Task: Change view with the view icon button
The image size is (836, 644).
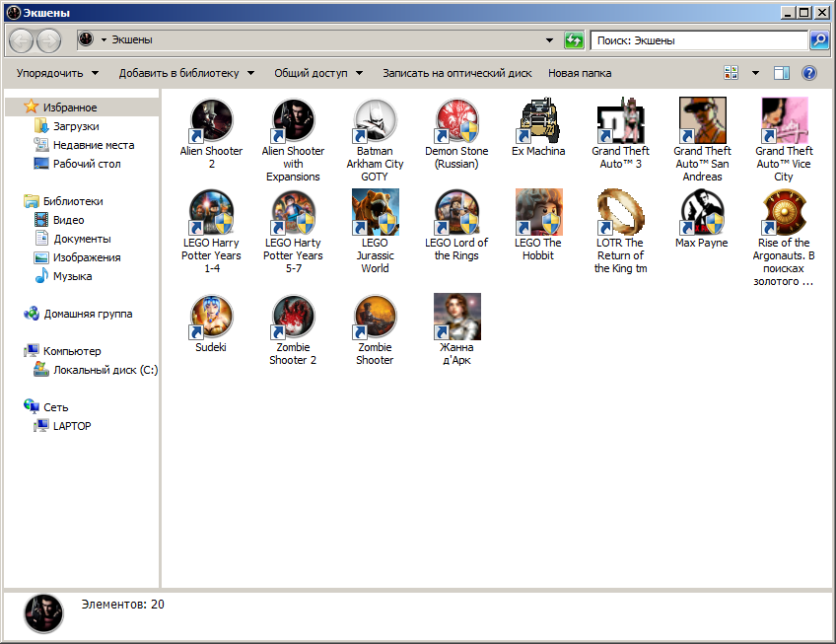Action: click(731, 73)
